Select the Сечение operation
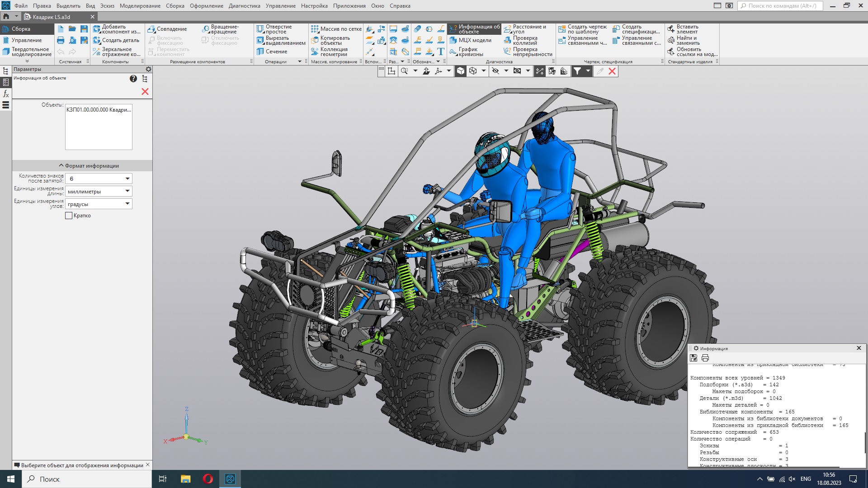This screenshot has height=488, width=868. pyautogui.click(x=276, y=52)
